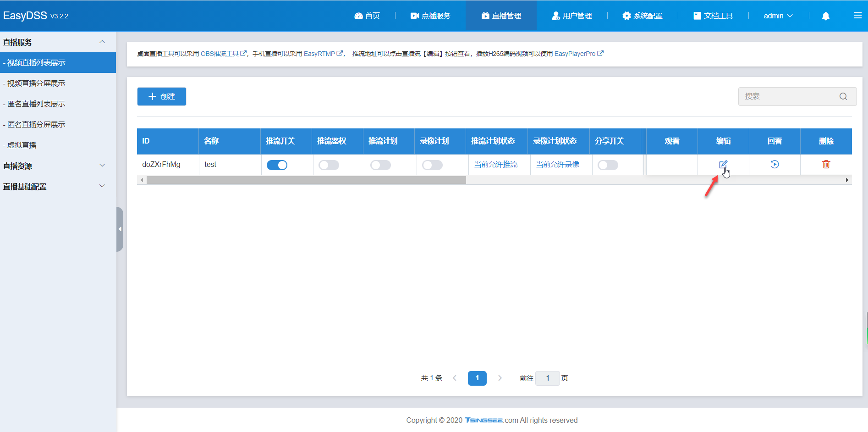868x432 pixels.
Task: Click the page number input field
Action: [x=547, y=378]
